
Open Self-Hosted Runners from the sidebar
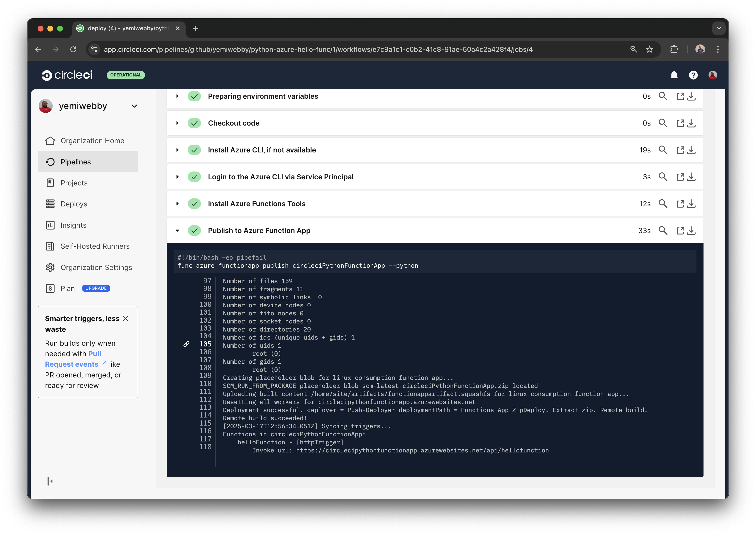(x=95, y=246)
